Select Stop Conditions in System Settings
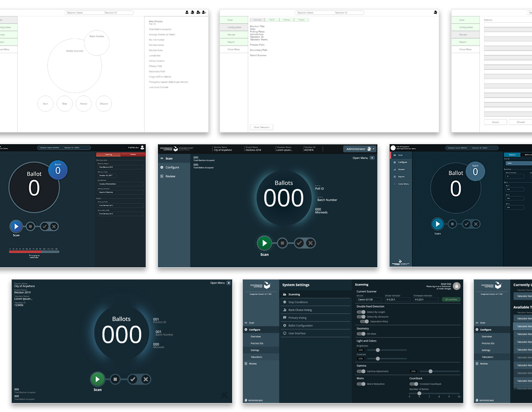 [x=298, y=302]
